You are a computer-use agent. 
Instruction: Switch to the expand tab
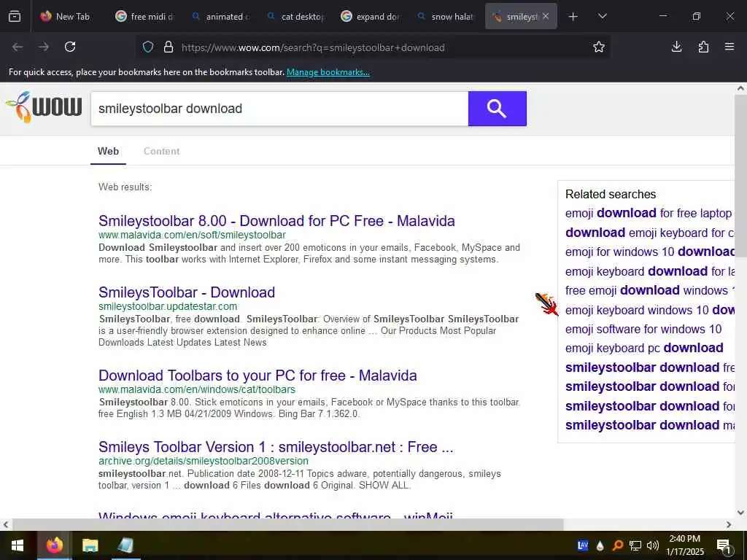click(371, 16)
